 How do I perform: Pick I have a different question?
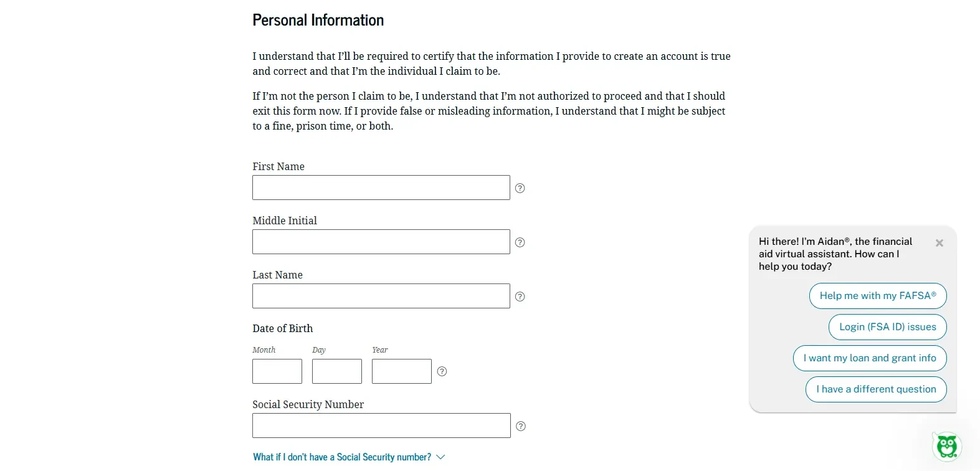[x=876, y=389]
